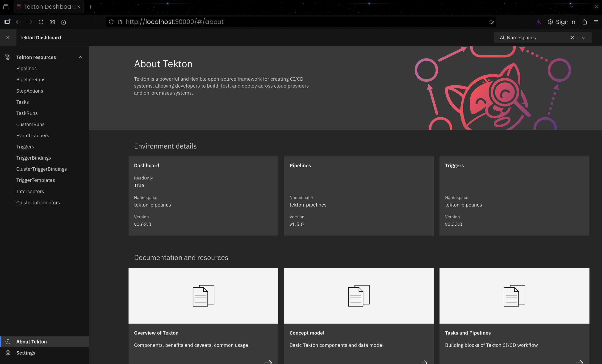
Task: Go to PipelineRuns in sidebar
Action: point(31,80)
